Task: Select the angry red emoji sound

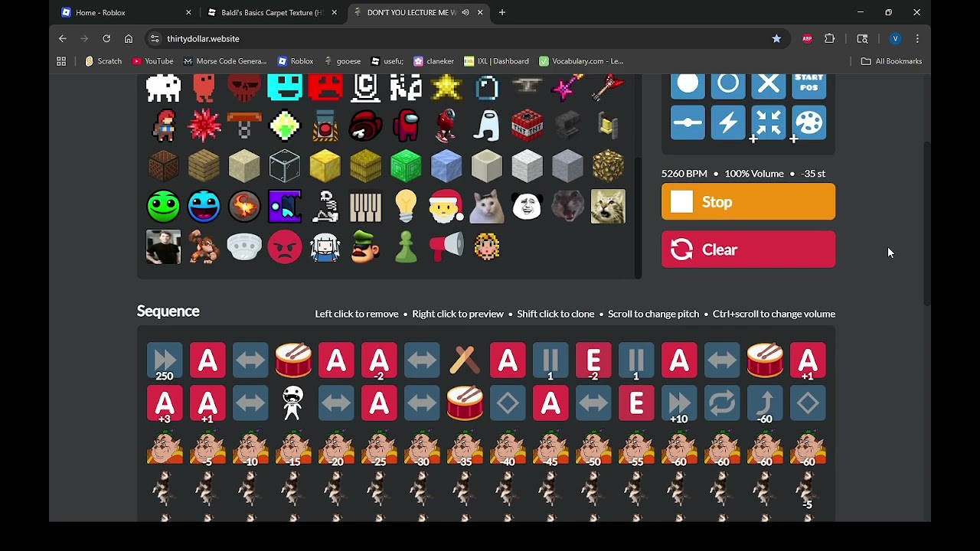Action: click(x=285, y=246)
